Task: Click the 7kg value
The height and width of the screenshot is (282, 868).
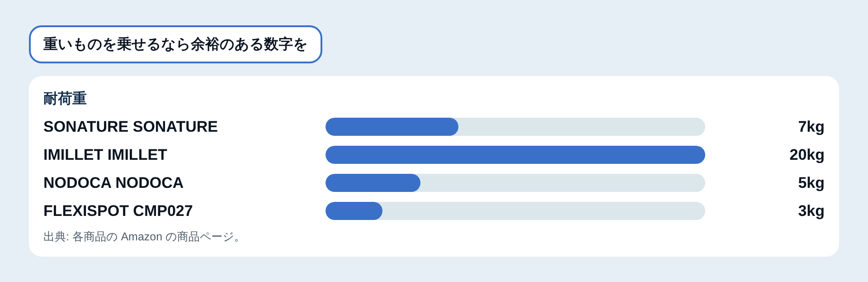Action: (x=811, y=127)
